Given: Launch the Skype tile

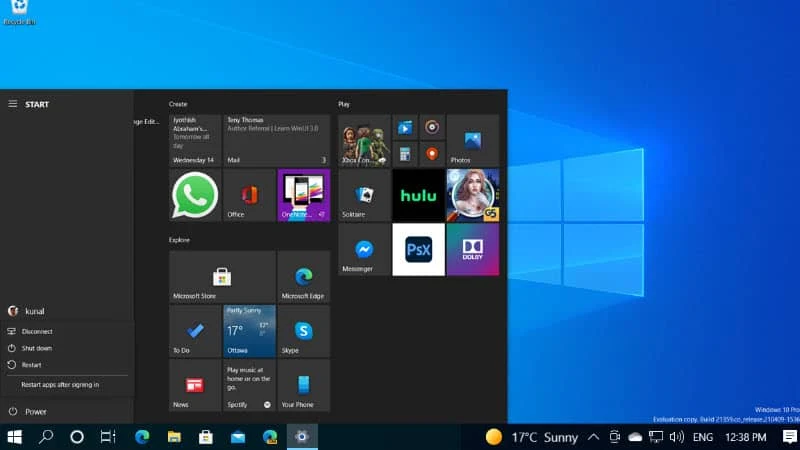Looking at the screenshot, I should point(304,331).
